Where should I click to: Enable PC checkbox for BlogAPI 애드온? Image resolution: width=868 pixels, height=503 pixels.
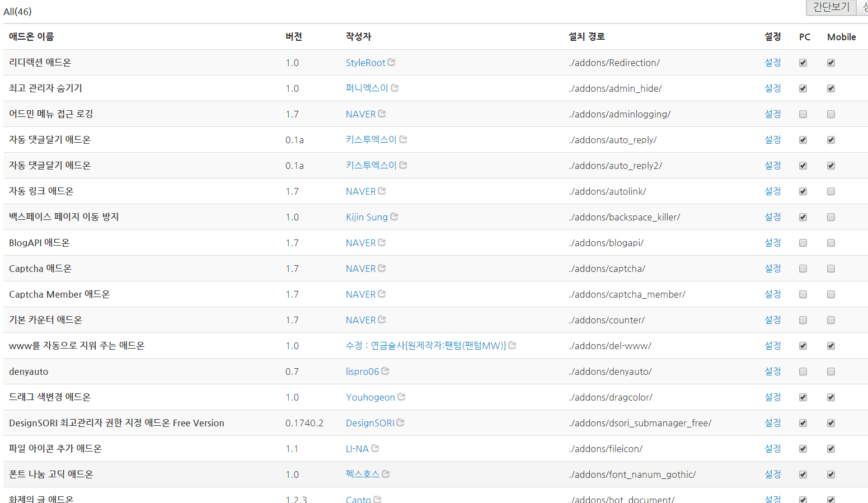[803, 243]
